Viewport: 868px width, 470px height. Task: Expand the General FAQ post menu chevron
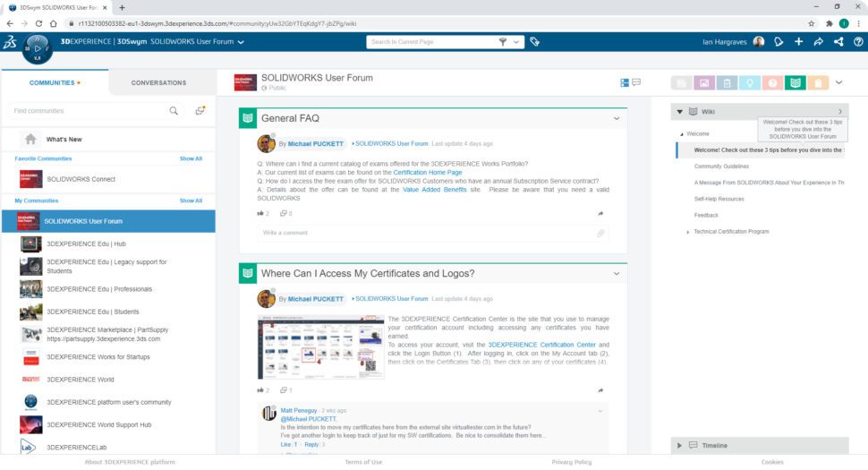(x=617, y=118)
